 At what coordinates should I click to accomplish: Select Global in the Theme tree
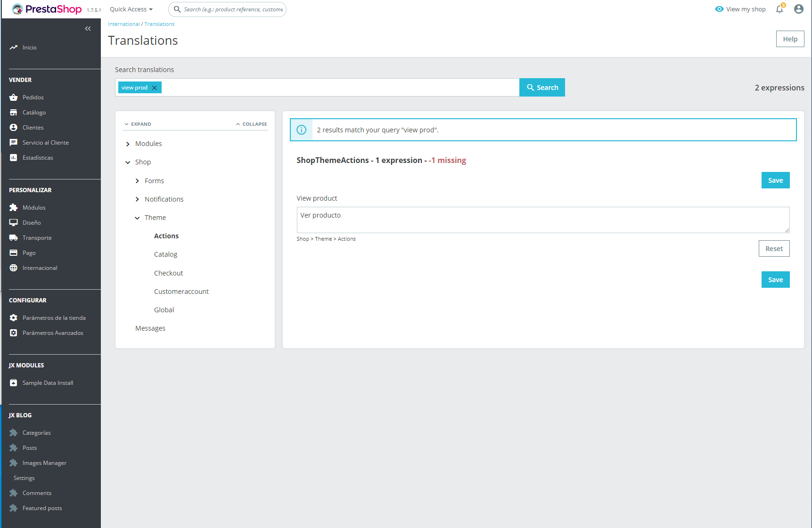point(164,310)
